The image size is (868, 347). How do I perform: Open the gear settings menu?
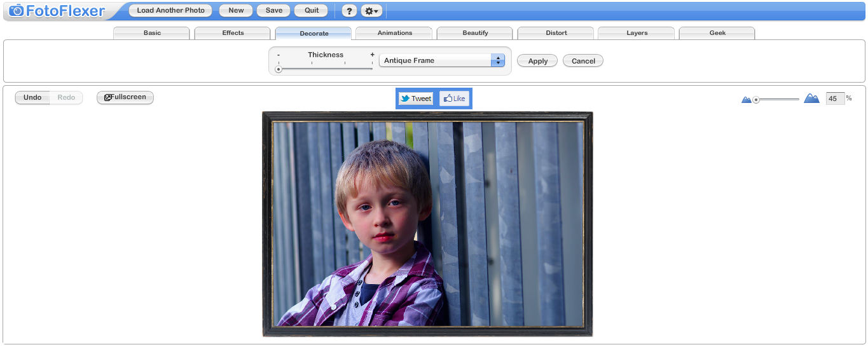pos(371,11)
